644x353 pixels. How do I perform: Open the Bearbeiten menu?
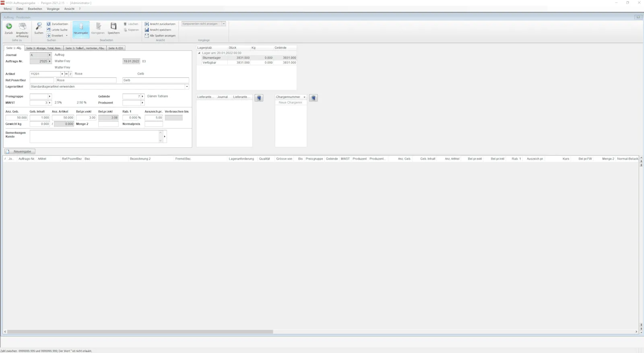(x=35, y=9)
